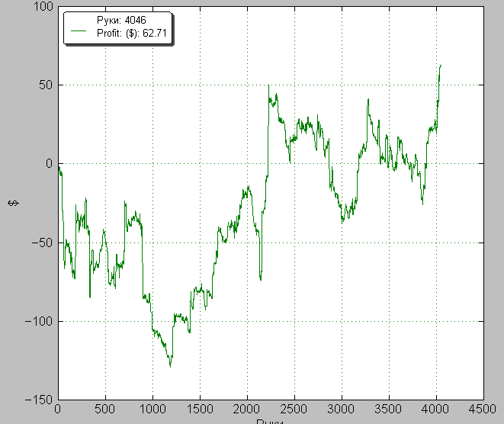
Task: Click the y-axis label 100
Action: point(43,6)
